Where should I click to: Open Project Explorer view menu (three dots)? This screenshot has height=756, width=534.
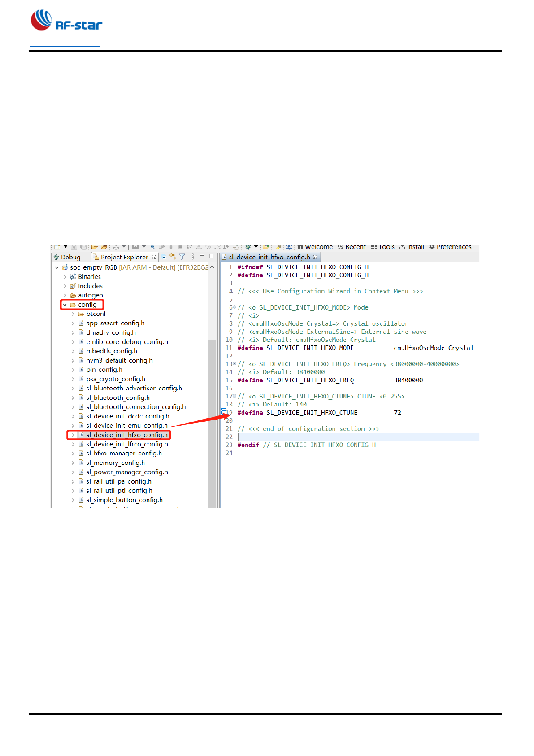(193, 257)
